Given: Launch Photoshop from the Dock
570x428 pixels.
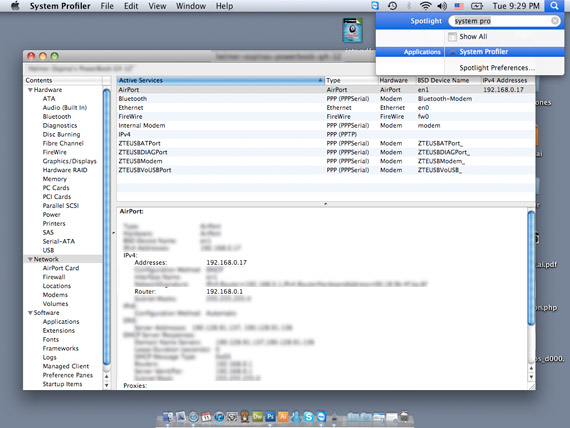Looking at the screenshot, I should click(x=270, y=416).
